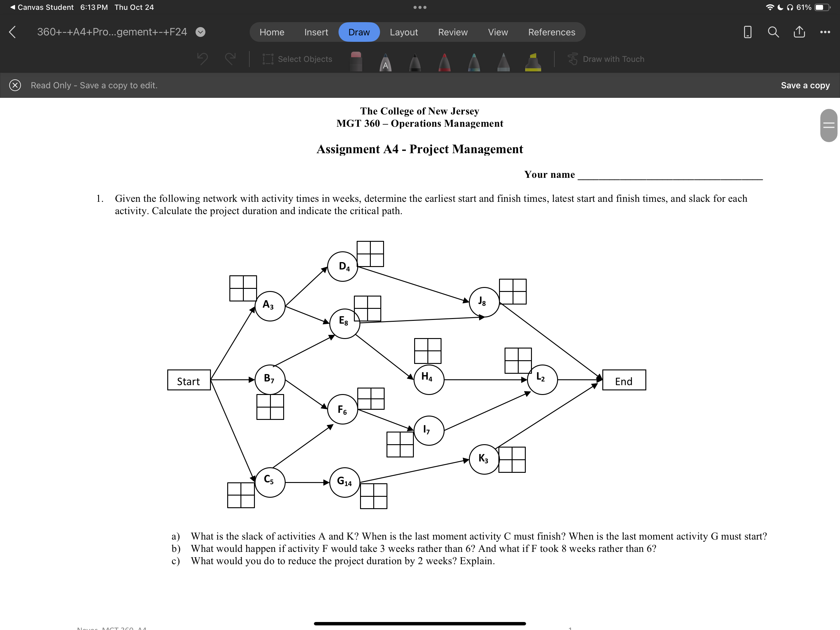Click Save a copy button
Image resolution: width=840 pixels, height=630 pixels.
coord(805,85)
